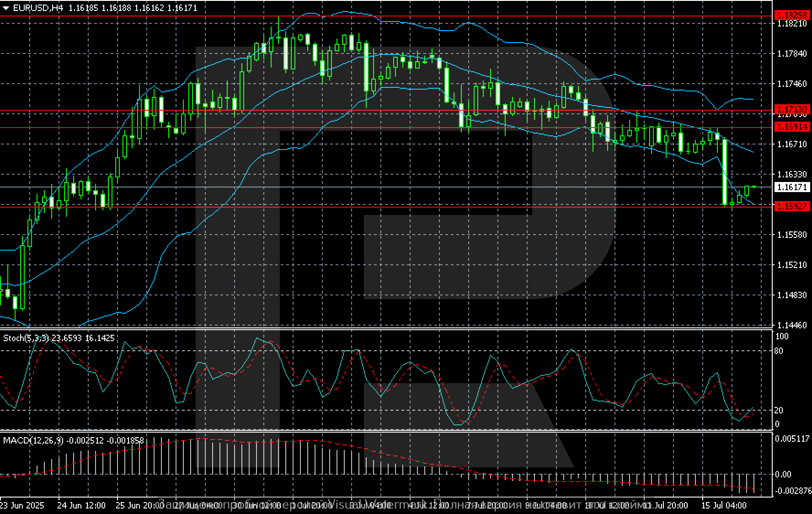Click the MACD -0.002876 scale label
The width and height of the screenshot is (812, 514).
tap(793, 491)
